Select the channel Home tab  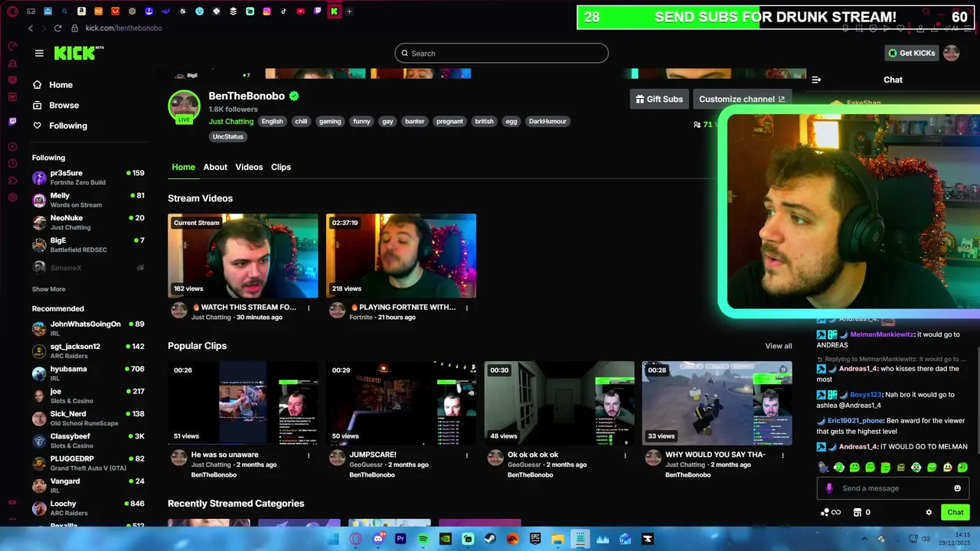coord(183,167)
